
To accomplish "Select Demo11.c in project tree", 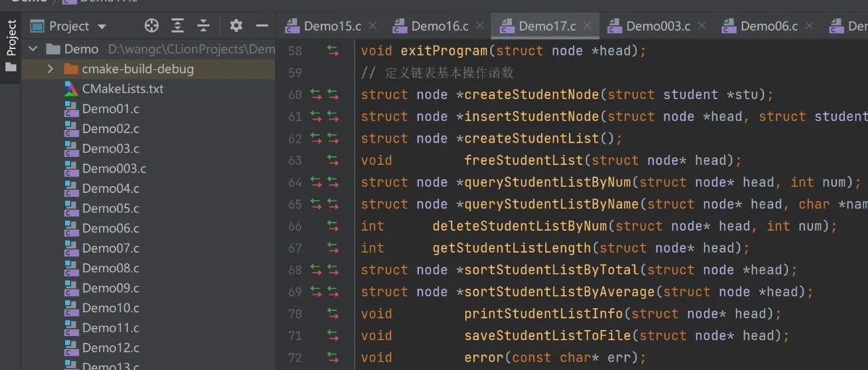I will pos(111,327).
